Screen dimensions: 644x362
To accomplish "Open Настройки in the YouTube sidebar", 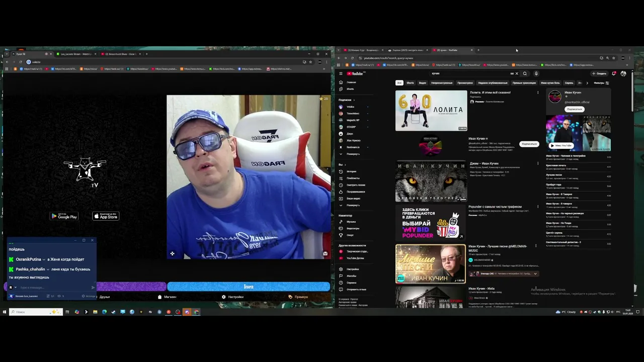I will click(348, 269).
